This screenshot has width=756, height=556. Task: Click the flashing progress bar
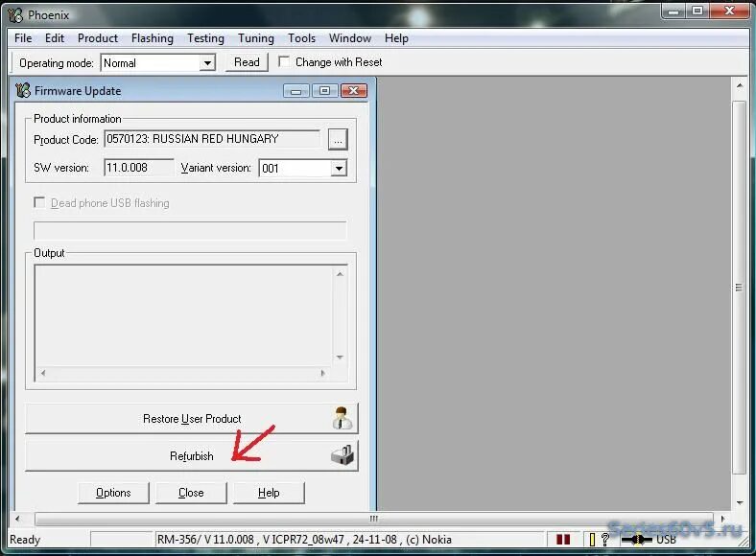190,230
